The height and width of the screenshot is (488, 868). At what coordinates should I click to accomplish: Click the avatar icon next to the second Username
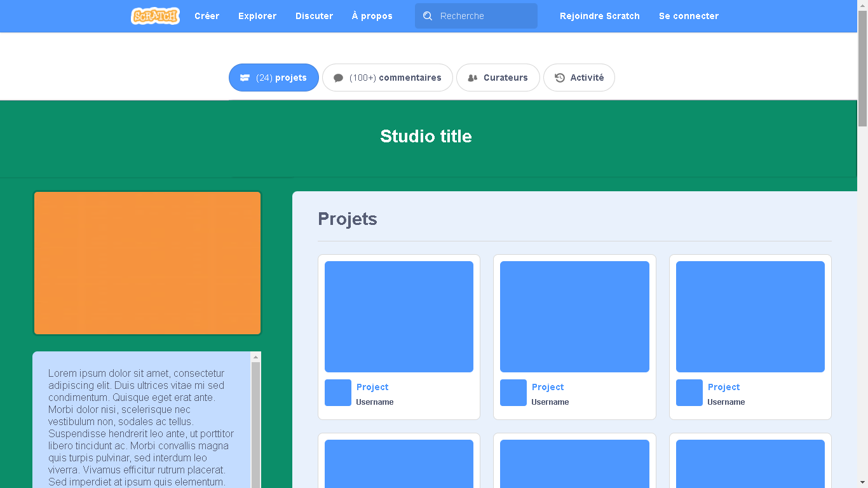[x=513, y=393]
